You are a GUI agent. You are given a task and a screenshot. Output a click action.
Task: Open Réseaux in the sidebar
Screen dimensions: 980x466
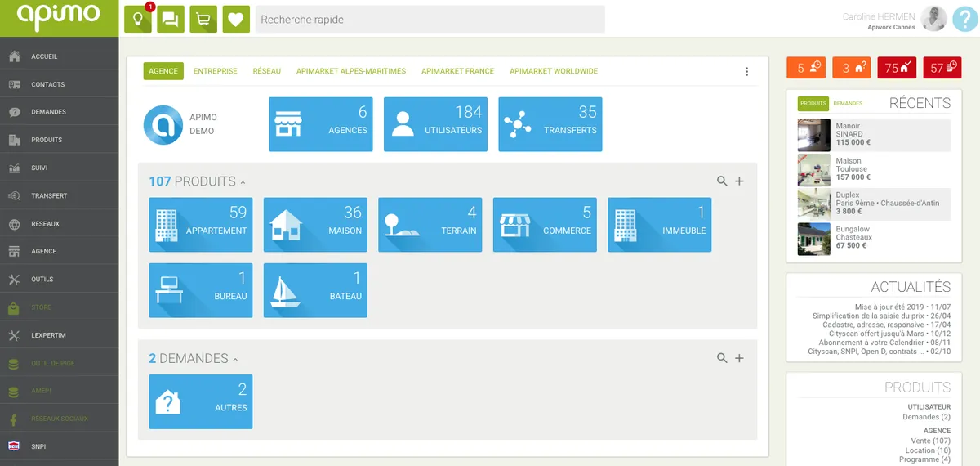[59, 223]
